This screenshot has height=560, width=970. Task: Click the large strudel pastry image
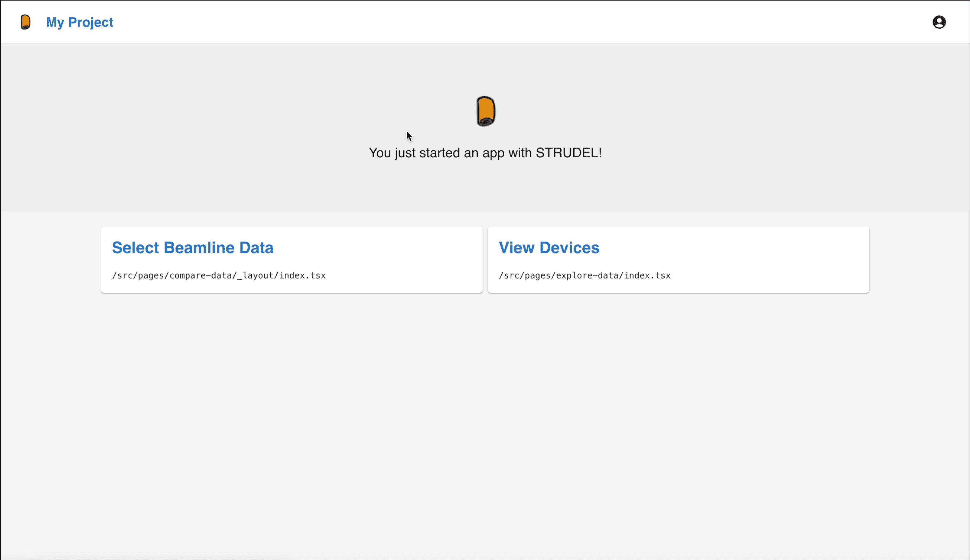pyautogui.click(x=485, y=111)
